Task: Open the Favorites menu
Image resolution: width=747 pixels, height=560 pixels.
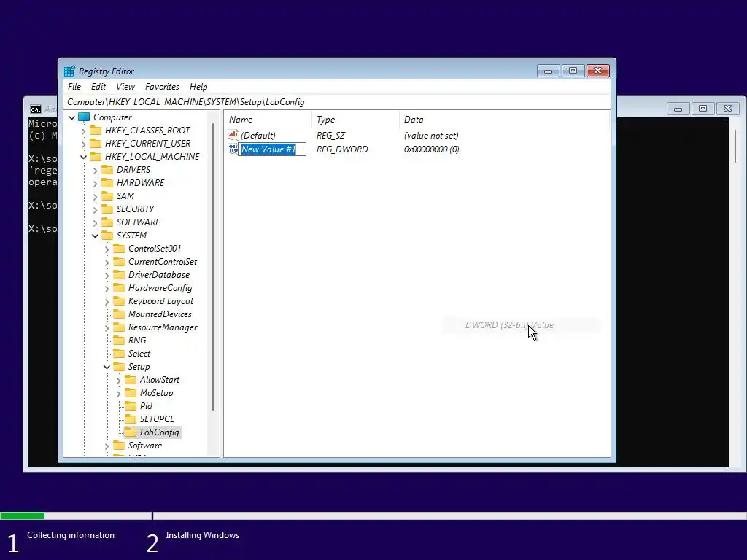Action: coord(162,87)
